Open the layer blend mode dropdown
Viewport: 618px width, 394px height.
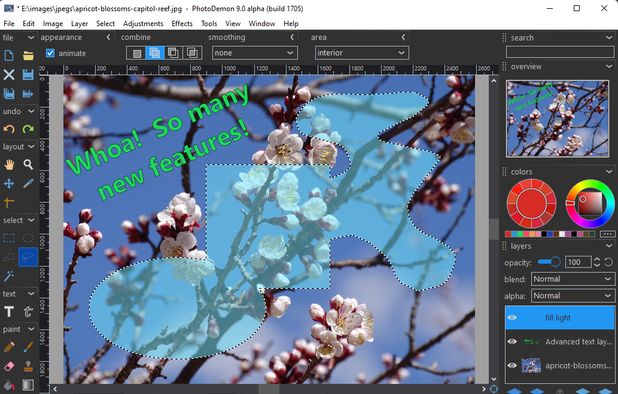tap(573, 279)
